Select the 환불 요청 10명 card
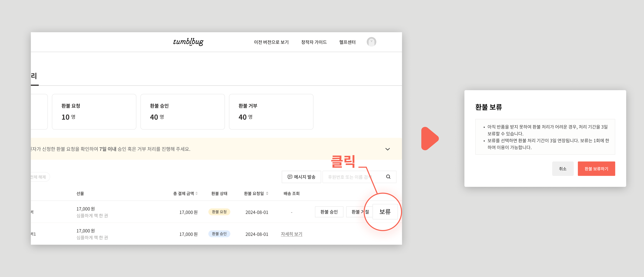 (x=94, y=112)
